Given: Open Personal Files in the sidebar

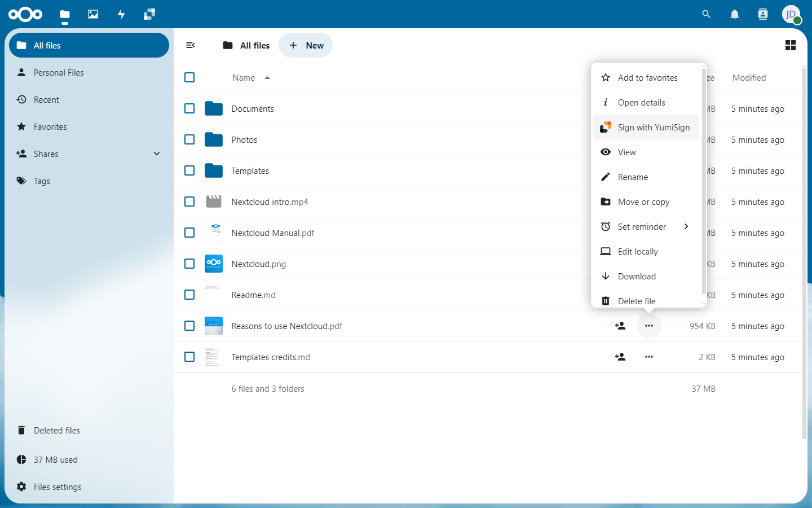Looking at the screenshot, I should coord(89,72).
